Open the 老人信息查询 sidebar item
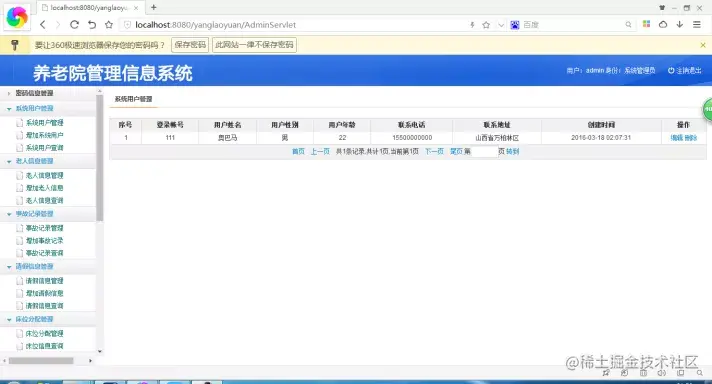The width and height of the screenshot is (712, 384). [x=44, y=201]
